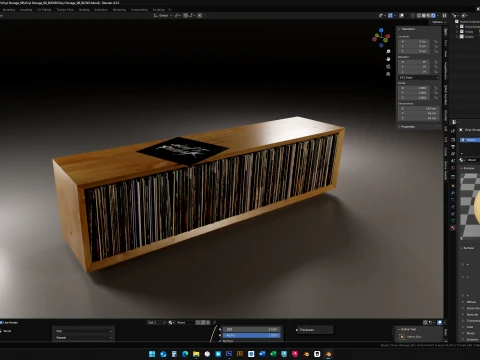Viewport: 480px width, 360px height.
Task: Open the viewport Options dropdown
Action: tap(439, 22)
